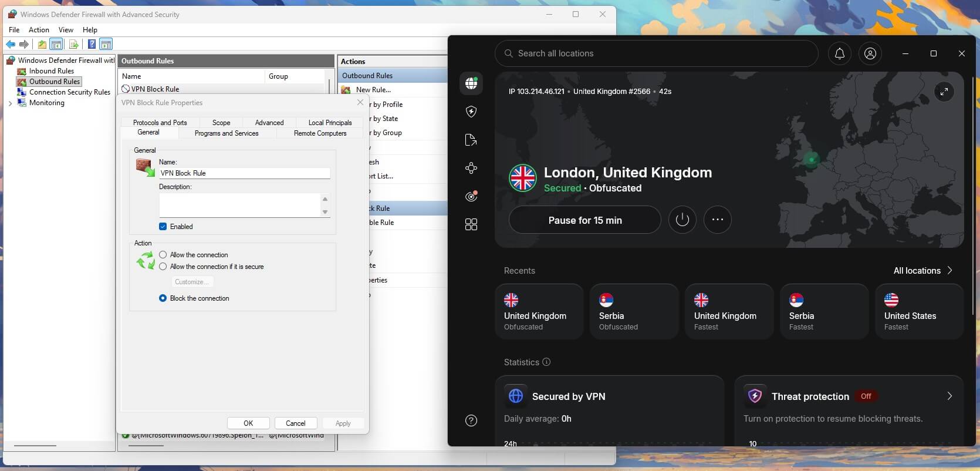Connect to recent United Kingdom Obfuscated
Viewport: 980px width, 471px height.
tap(539, 311)
